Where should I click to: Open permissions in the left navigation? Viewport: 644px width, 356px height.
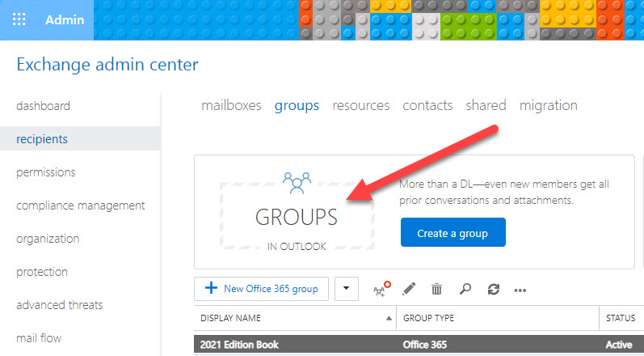pos(45,172)
